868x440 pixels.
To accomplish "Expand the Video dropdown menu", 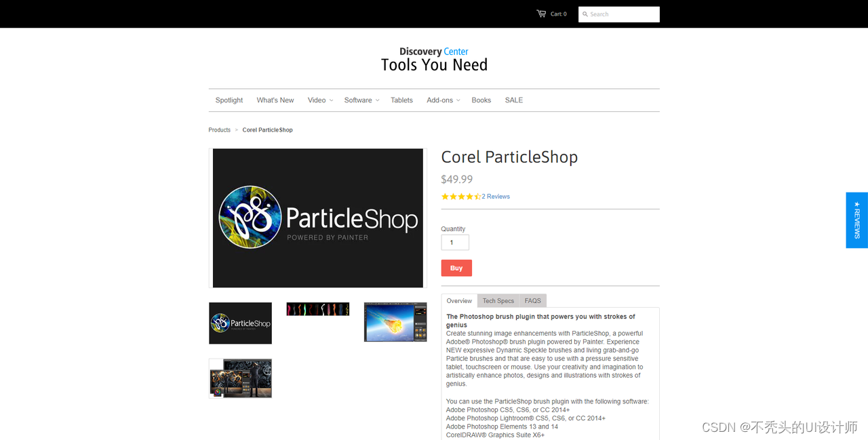I will point(320,100).
